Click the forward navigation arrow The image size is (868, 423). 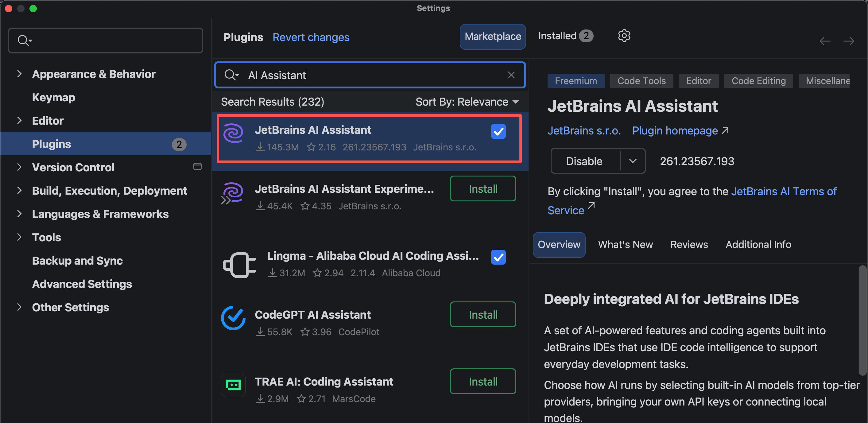click(x=848, y=41)
